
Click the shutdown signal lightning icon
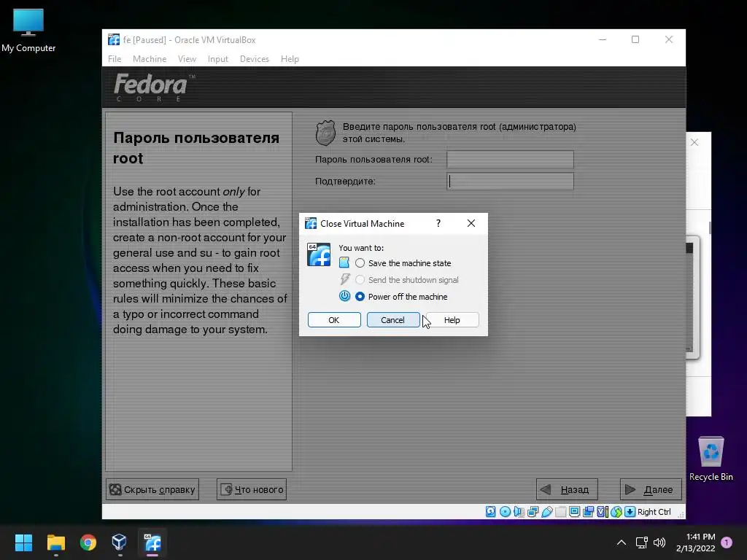coord(345,279)
